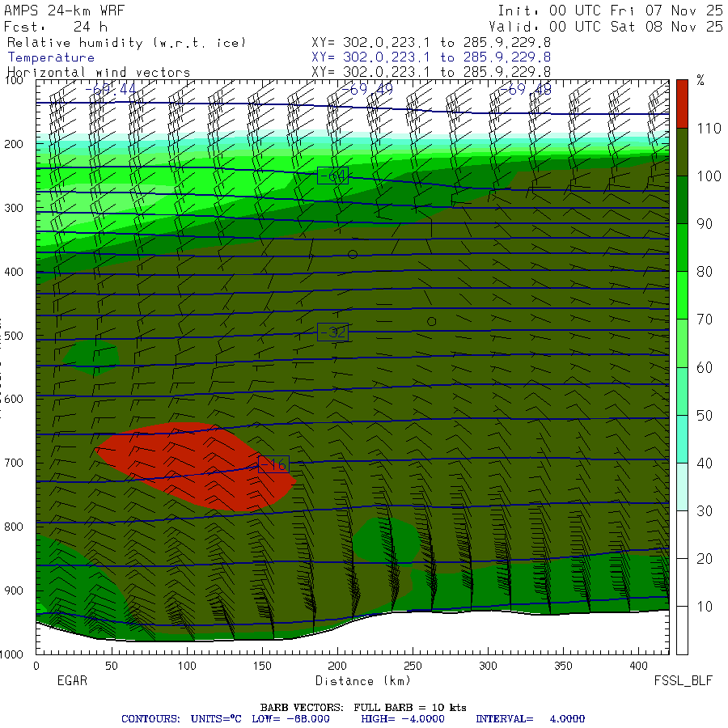Click the 50 colorbar value label
The width and height of the screenshot is (728, 728).
[x=705, y=415]
